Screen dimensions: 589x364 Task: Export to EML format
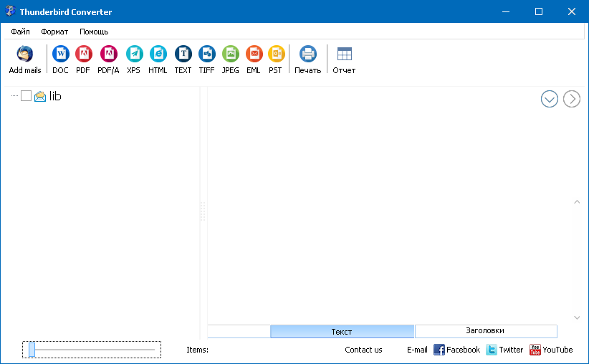(x=254, y=54)
